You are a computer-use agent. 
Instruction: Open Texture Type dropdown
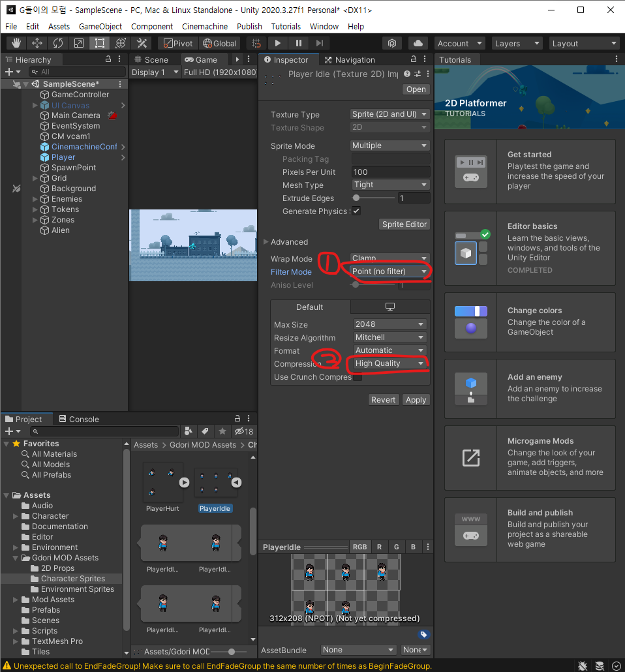pos(389,114)
